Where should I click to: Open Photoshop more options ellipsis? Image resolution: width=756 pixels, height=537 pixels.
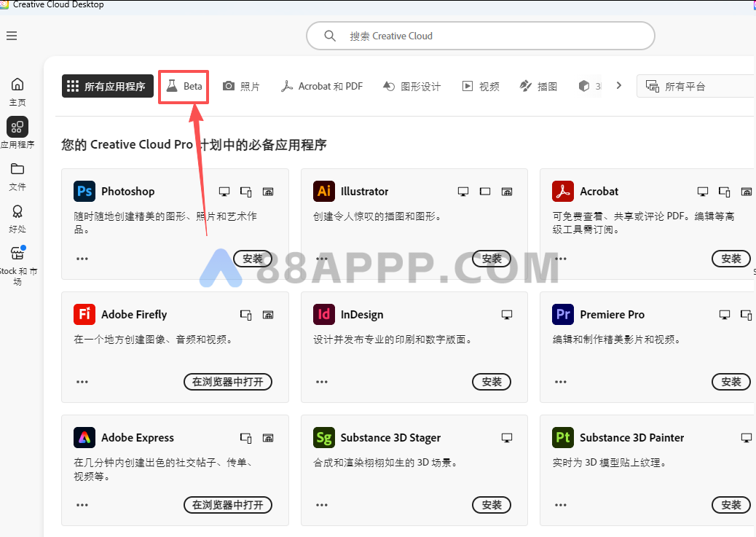tap(82, 259)
